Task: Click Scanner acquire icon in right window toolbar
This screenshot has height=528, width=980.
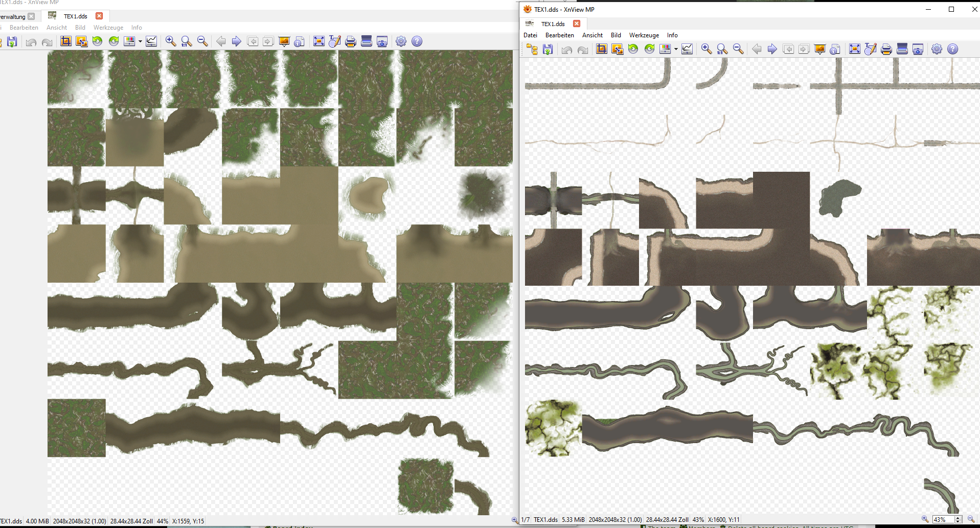Action: pyautogui.click(x=902, y=49)
